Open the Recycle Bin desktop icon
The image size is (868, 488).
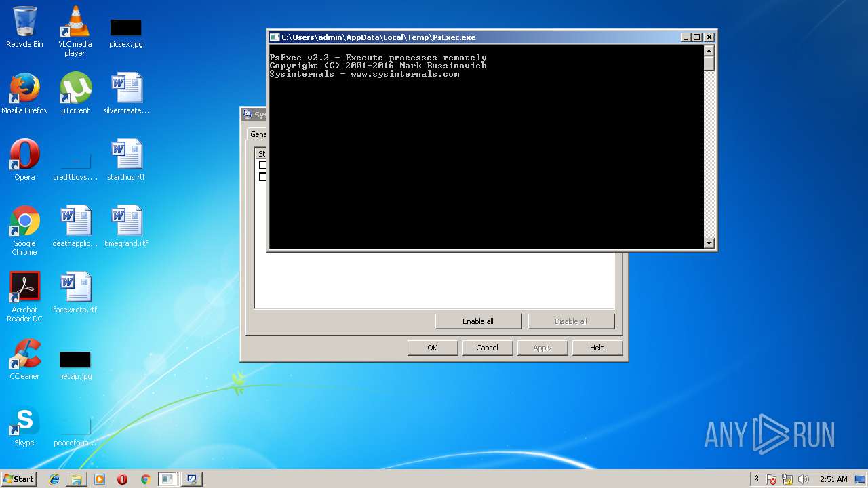click(24, 27)
